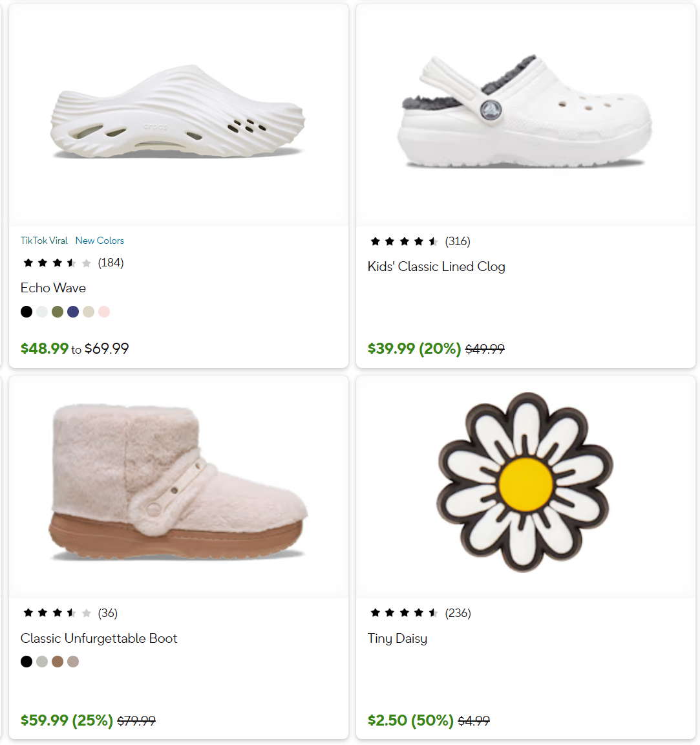
Task: Pick the olive green Echo Wave swatch
Action: [x=58, y=312]
